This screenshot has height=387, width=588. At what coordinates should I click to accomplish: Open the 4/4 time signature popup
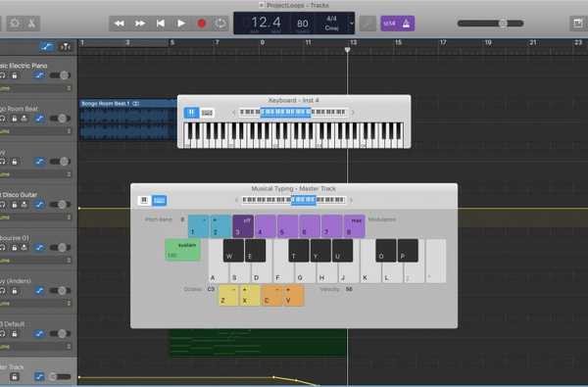click(x=331, y=19)
